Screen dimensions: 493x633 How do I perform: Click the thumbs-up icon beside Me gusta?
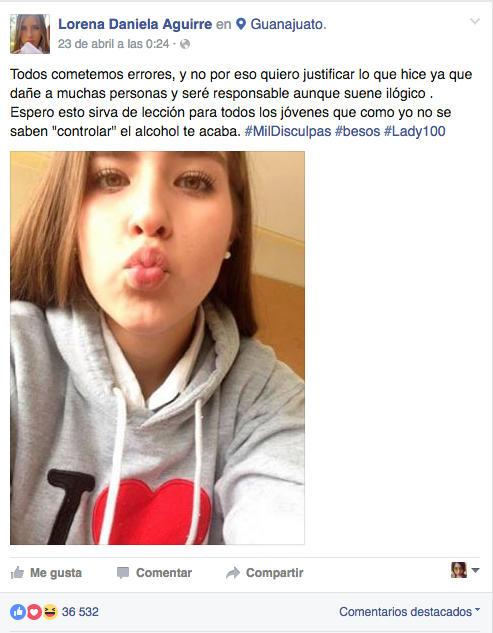click(17, 572)
